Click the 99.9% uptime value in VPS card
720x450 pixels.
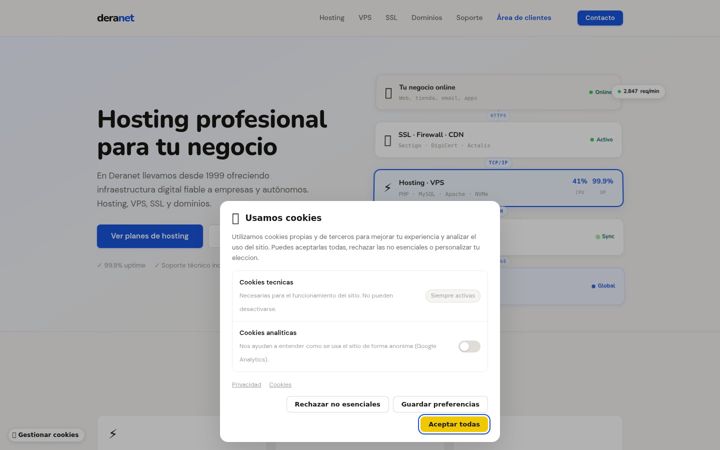tap(602, 181)
